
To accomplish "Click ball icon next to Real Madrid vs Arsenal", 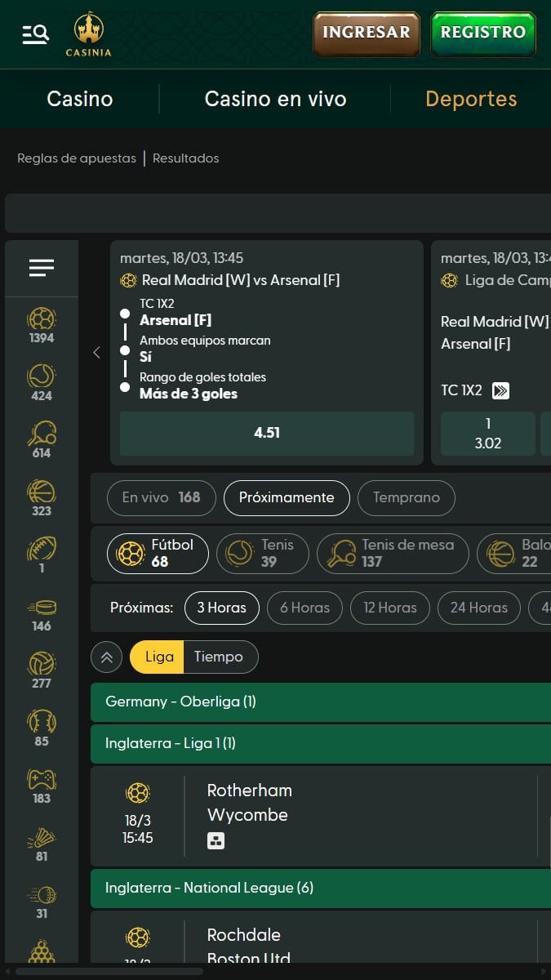I will click(128, 280).
